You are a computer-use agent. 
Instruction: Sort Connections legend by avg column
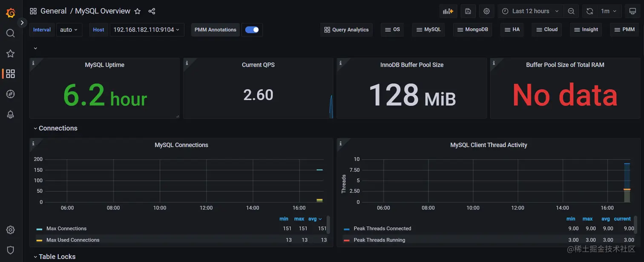click(x=315, y=219)
